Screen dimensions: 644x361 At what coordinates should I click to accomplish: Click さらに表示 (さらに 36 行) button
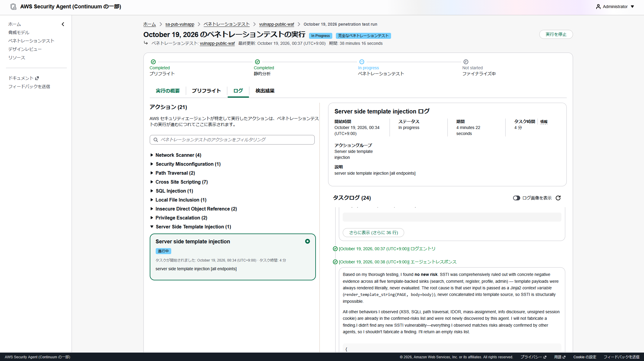point(373,233)
